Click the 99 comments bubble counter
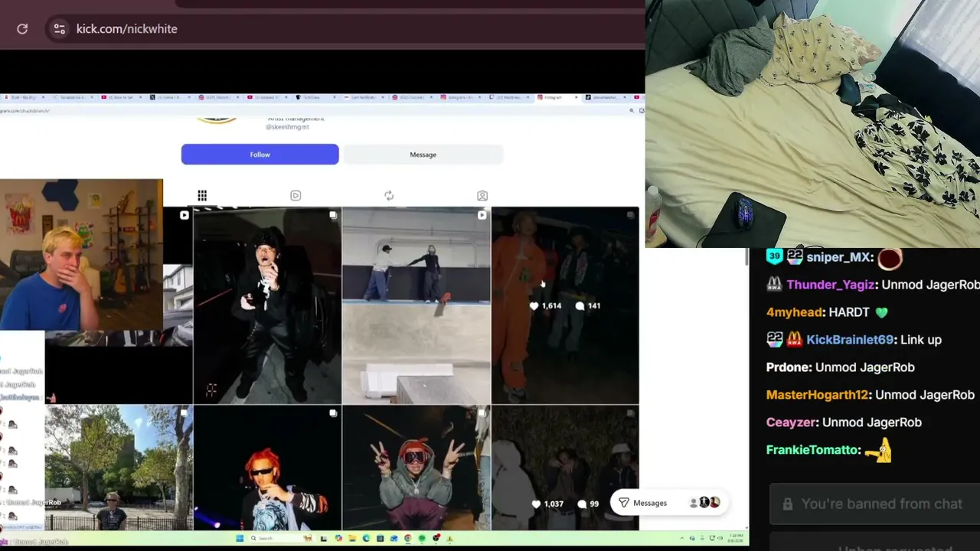This screenshot has width=980, height=551. point(588,504)
